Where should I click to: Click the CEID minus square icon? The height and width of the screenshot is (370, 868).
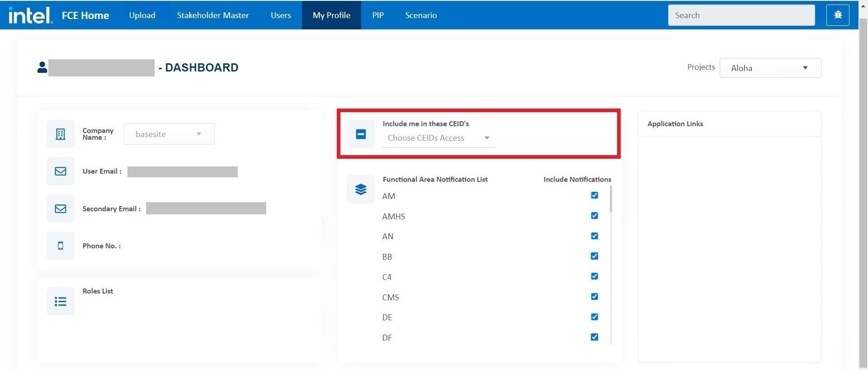tap(361, 134)
